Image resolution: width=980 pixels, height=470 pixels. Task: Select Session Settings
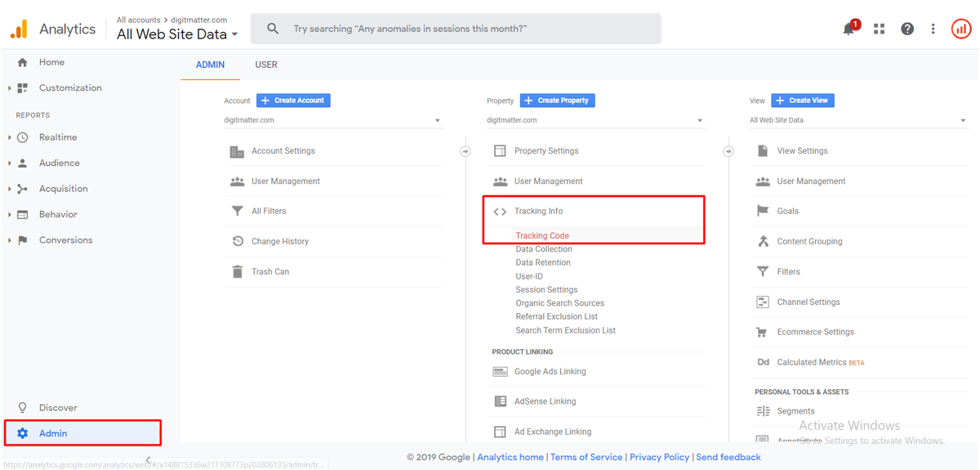click(x=546, y=289)
